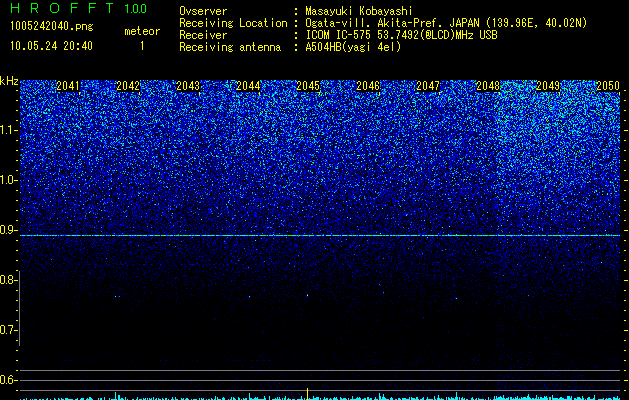Click the 2043 time marker
This screenshot has height=400, width=629.
[x=188, y=86]
